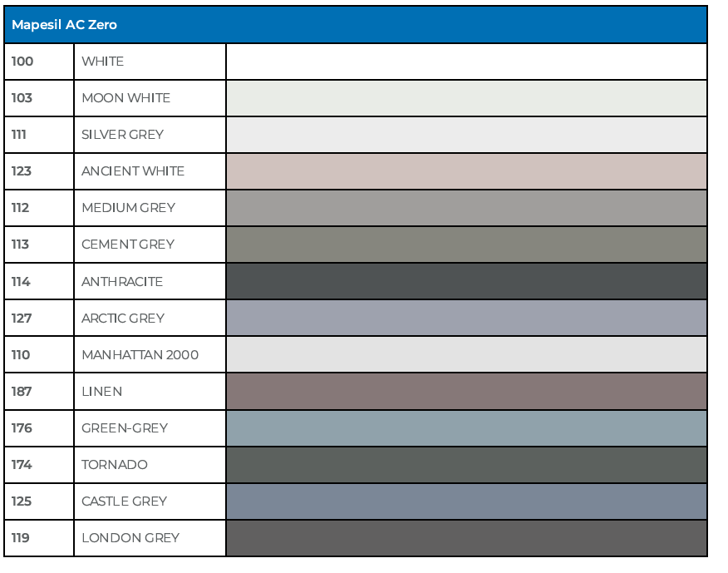
Task: Pick the Moon White color swatch
Action: click(466, 98)
